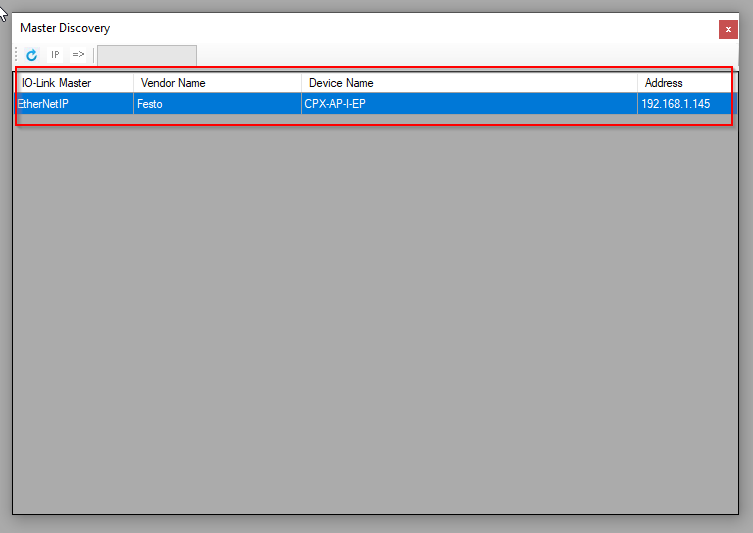Select the Festo vendor cell
The height and width of the screenshot is (533, 753).
tap(217, 104)
